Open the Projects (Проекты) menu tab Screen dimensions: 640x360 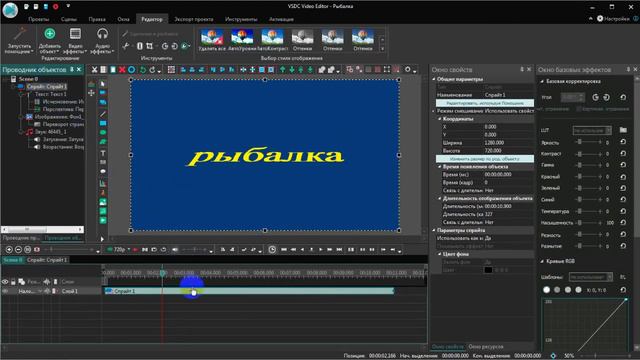[x=39, y=19]
